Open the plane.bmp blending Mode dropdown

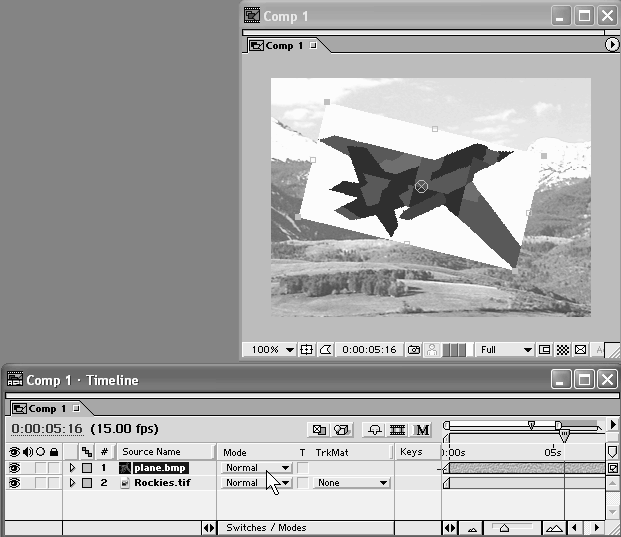pos(256,468)
